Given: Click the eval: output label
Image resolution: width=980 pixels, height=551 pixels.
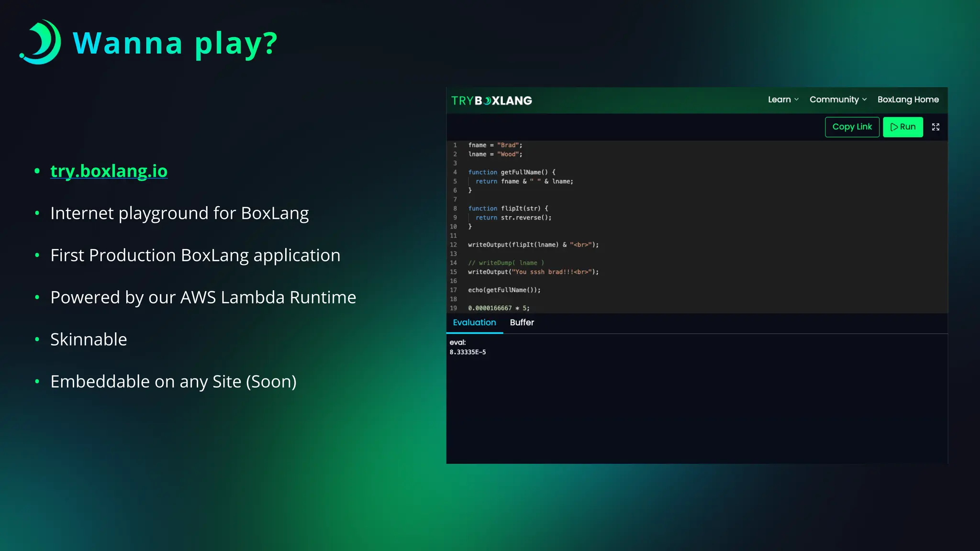Looking at the screenshot, I should (x=457, y=342).
